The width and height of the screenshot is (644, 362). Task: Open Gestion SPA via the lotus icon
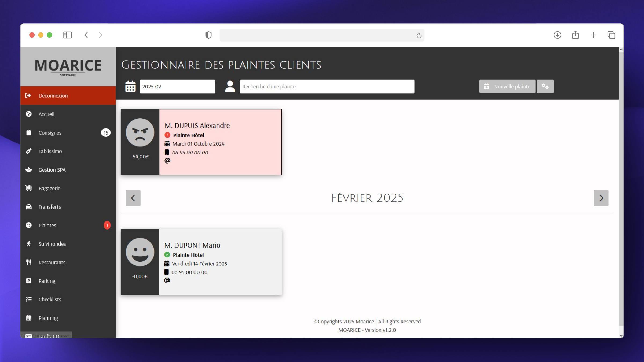29,169
